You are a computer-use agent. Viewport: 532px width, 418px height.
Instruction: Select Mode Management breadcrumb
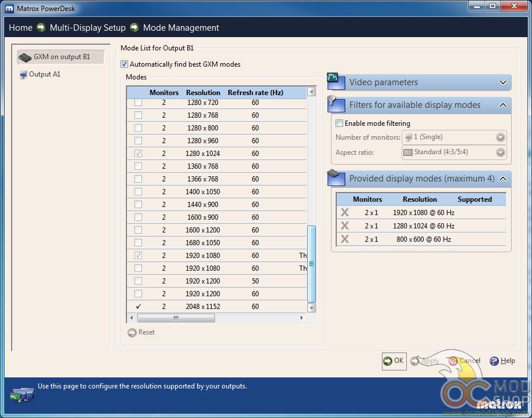click(x=181, y=27)
